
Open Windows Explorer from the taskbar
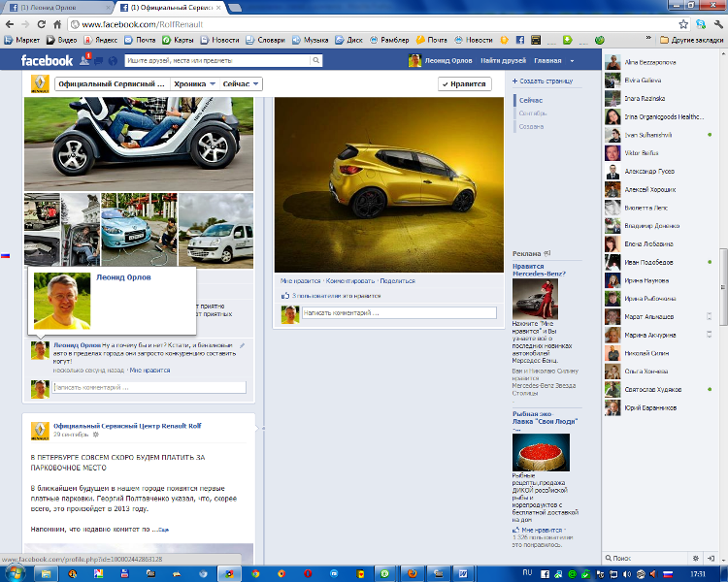[46, 573]
